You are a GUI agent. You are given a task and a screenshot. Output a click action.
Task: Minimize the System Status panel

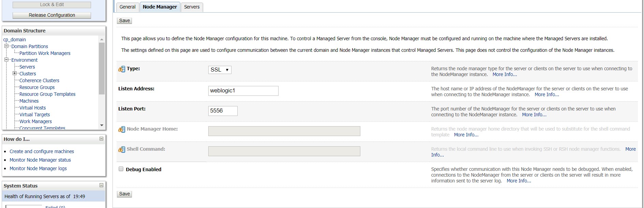[101, 185]
